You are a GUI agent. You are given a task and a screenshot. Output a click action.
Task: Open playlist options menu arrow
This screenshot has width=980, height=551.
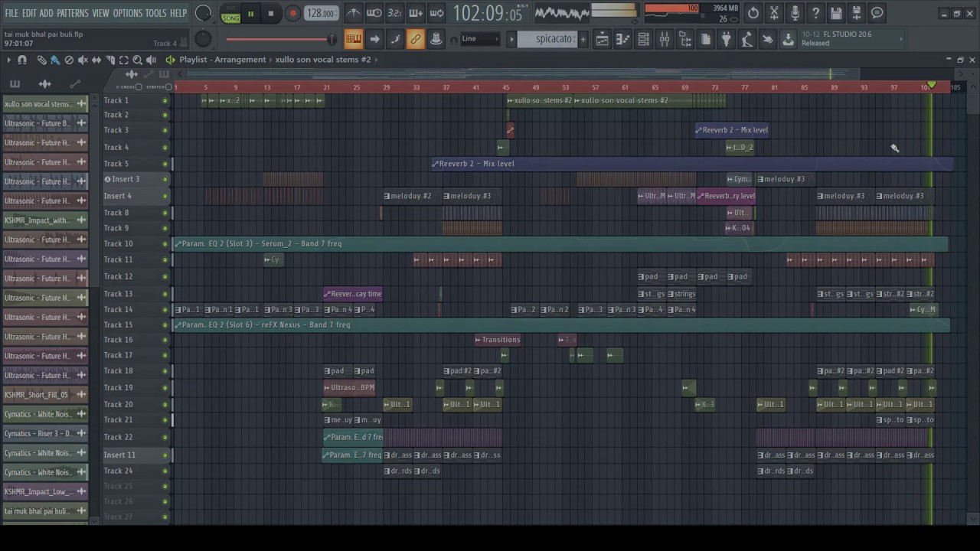pyautogui.click(x=8, y=60)
